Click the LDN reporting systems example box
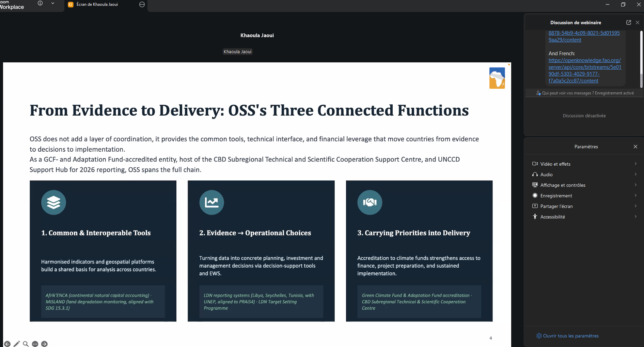This screenshot has height=347, width=644. [x=261, y=302]
